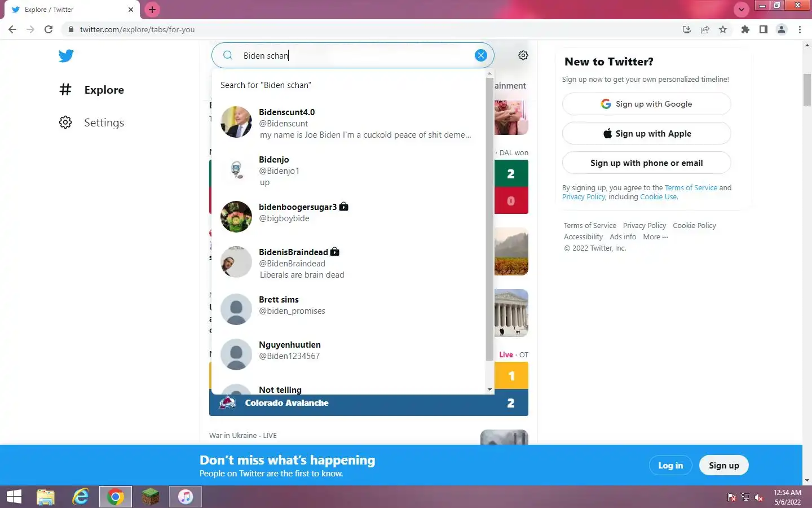Click Log in button in bottom banner

click(670, 466)
